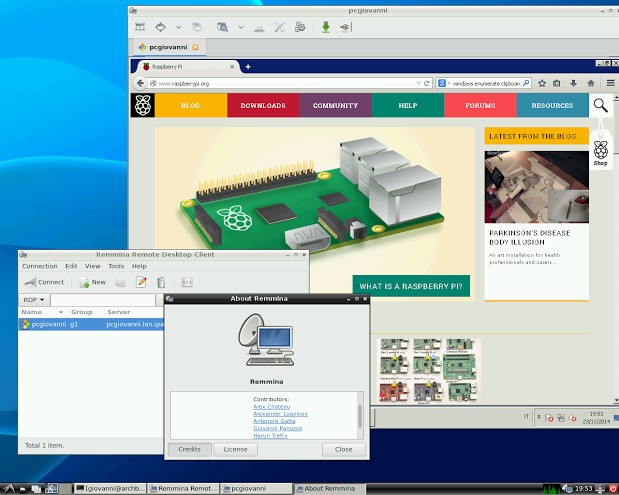The image size is (619, 495).
Task: Click the Connect button in Remmina toolbar
Action: (44, 282)
